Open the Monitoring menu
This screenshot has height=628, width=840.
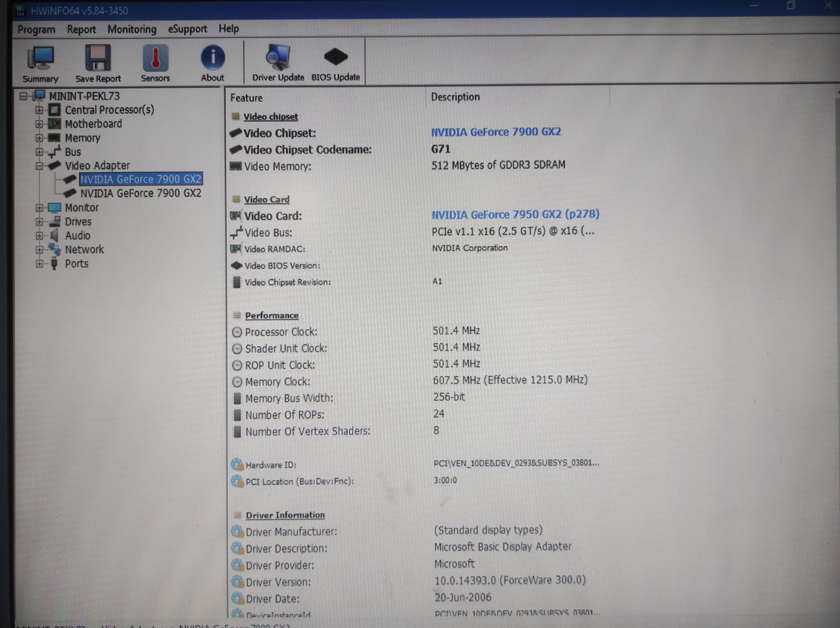131,28
